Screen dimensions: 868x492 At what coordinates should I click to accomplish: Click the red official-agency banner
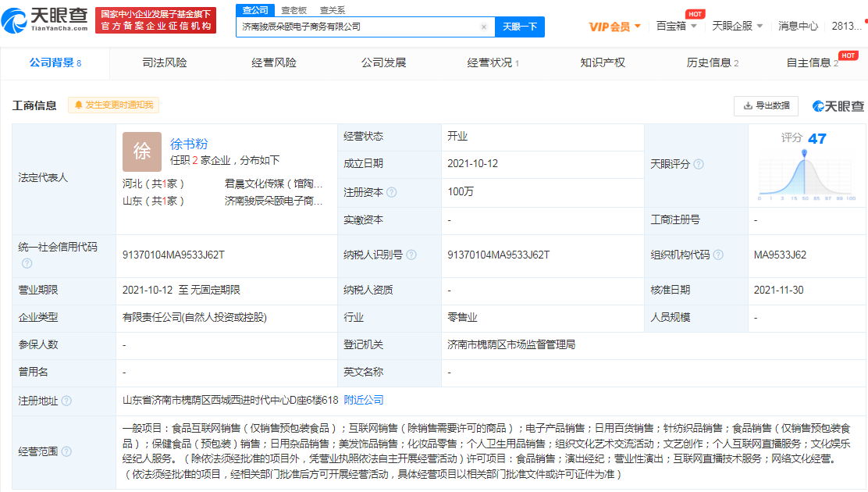[155, 20]
